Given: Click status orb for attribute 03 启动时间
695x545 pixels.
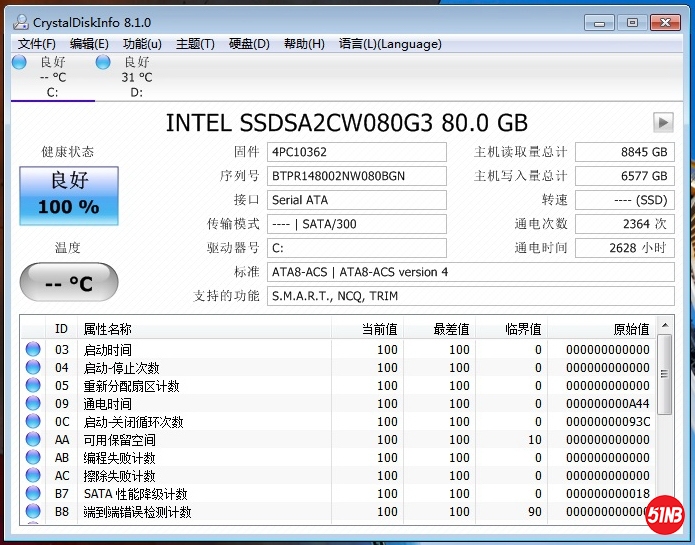Looking at the screenshot, I should [x=33, y=350].
